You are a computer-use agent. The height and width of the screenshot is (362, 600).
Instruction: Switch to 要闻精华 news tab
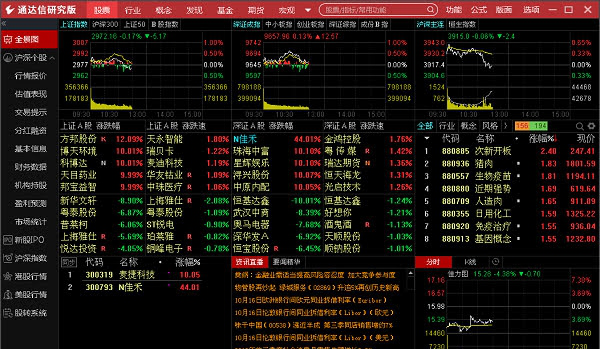point(286,262)
